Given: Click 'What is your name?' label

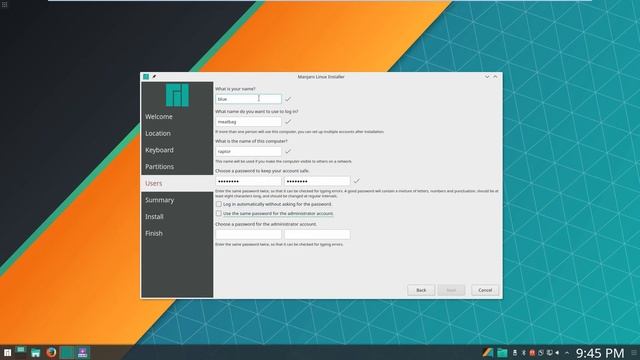Looking at the screenshot, I should tap(235, 89).
